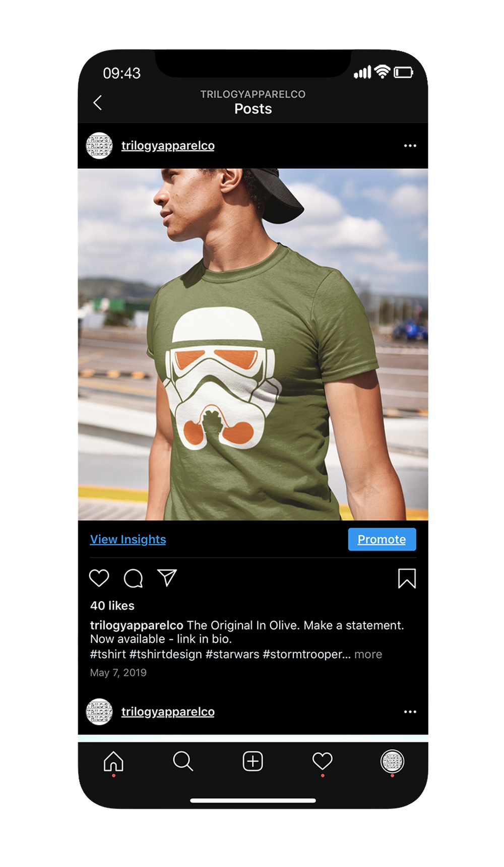Save post with bookmark icon

pyautogui.click(x=407, y=578)
